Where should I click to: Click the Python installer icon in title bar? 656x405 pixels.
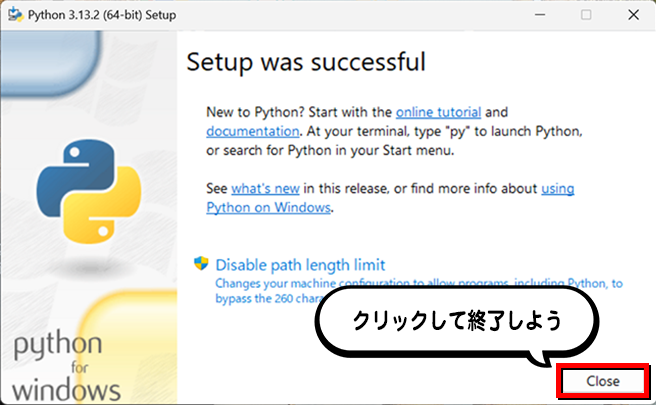[15, 15]
